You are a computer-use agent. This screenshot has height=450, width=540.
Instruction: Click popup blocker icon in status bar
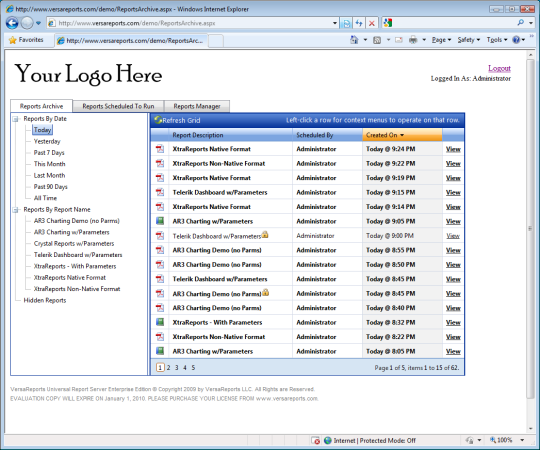(x=315, y=440)
